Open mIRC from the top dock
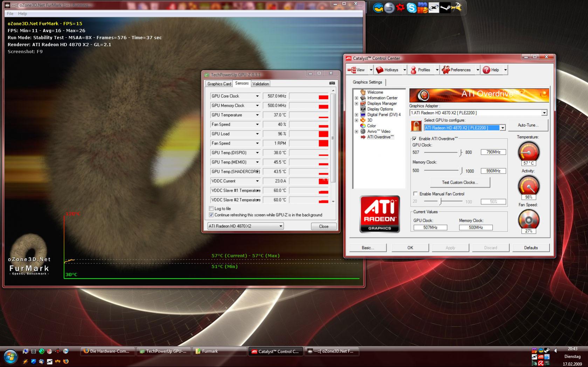The width and height of the screenshot is (588, 367). click(x=423, y=7)
